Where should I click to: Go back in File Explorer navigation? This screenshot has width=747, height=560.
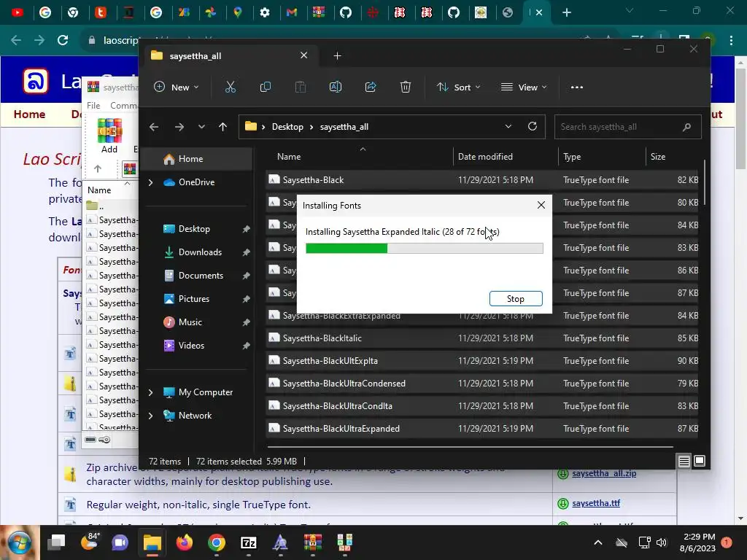point(154,127)
